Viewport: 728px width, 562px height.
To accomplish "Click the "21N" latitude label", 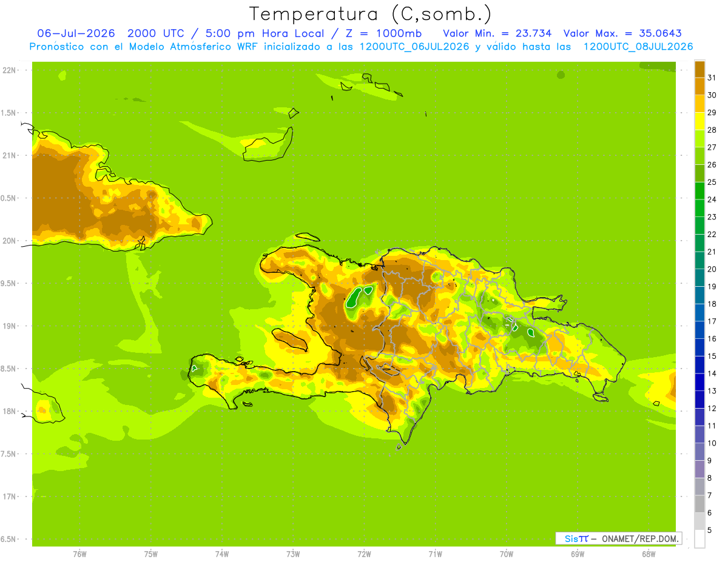I will click(x=9, y=155).
